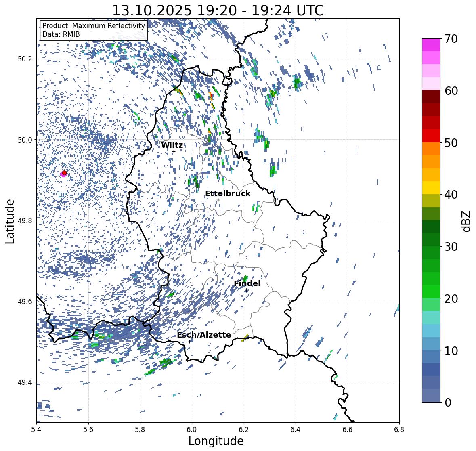This screenshot has width=476, height=451.
Task: Click the 20 tick label on the dBZ colorbar
Action: (451, 299)
